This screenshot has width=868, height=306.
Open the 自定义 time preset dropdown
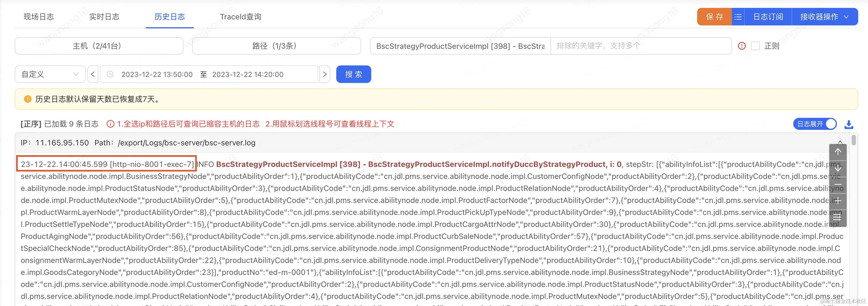[50, 74]
